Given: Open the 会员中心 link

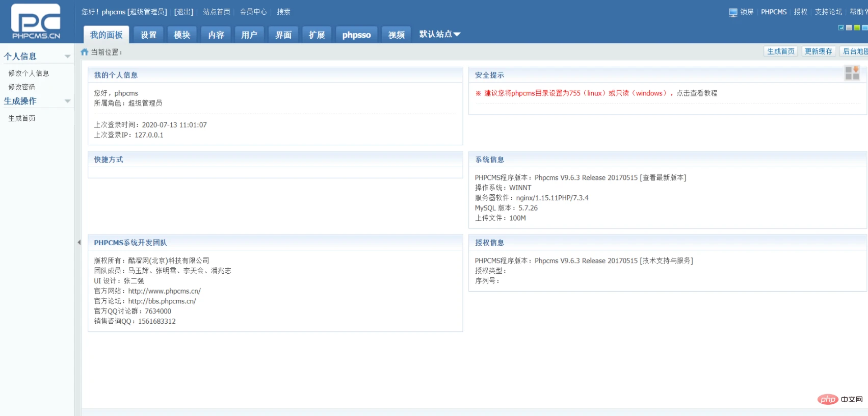Looking at the screenshot, I should (253, 12).
